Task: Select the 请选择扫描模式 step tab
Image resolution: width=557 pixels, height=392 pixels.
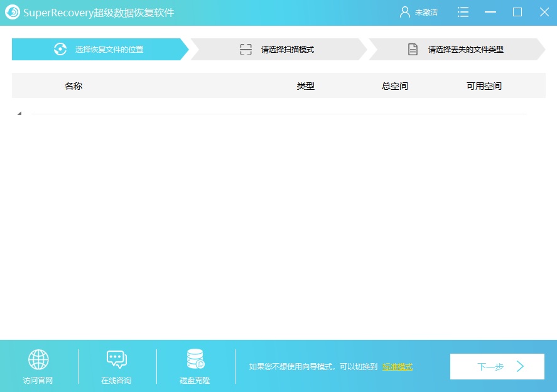Action: click(x=279, y=50)
